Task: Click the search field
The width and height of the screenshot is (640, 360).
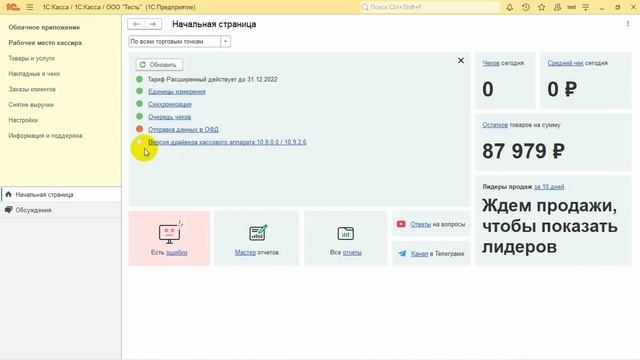Action: (430, 7)
